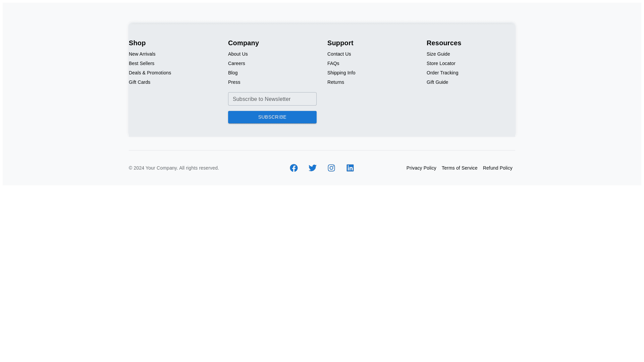The width and height of the screenshot is (644, 362).
Task: Click the Contact Us link
Action: [339, 54]
